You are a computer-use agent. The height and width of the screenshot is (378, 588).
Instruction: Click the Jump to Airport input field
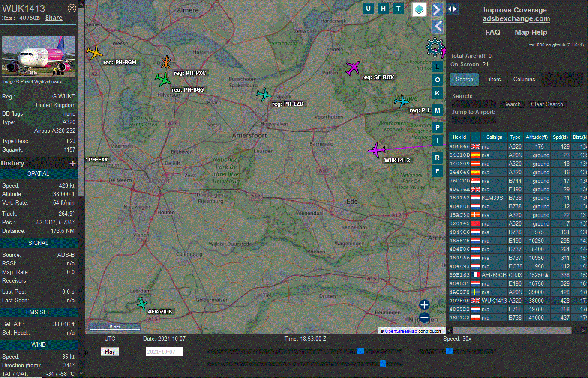474,120
